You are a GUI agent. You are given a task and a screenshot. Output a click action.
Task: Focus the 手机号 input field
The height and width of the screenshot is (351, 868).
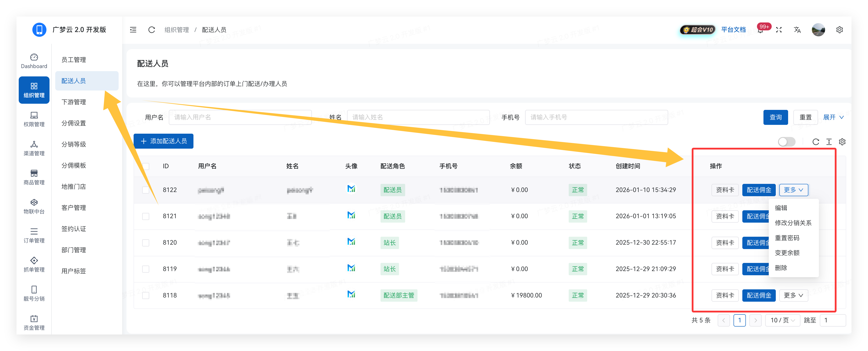(x=596, y=117)
